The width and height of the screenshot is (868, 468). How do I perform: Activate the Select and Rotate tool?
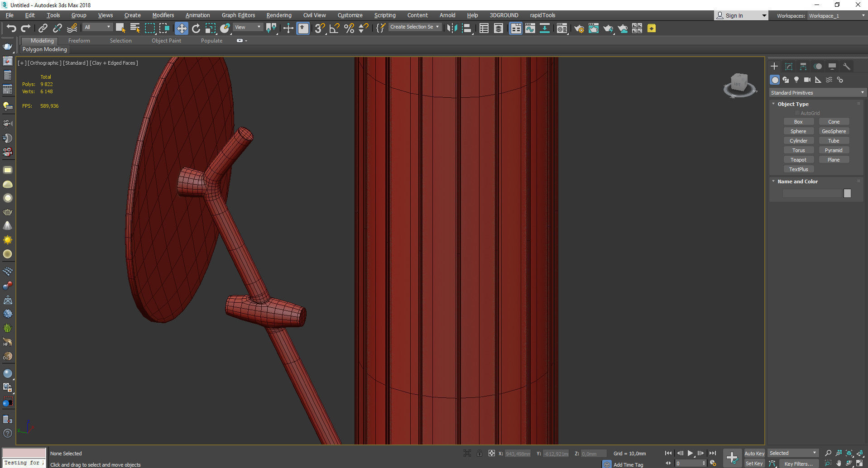pyautogui.click(x=196, y=29)
